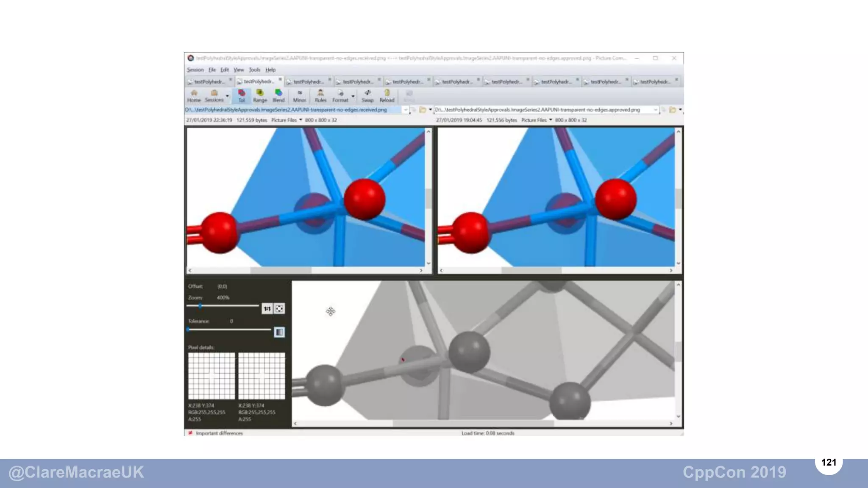
Task: Open the left pane's browse folder icon
Action: click(423, 110)
